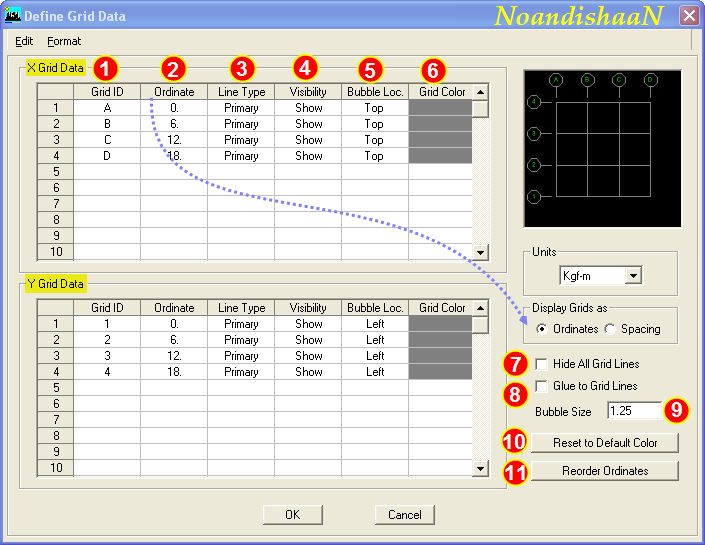Click grid bubble 1 in preview

(x=534, y=197)
